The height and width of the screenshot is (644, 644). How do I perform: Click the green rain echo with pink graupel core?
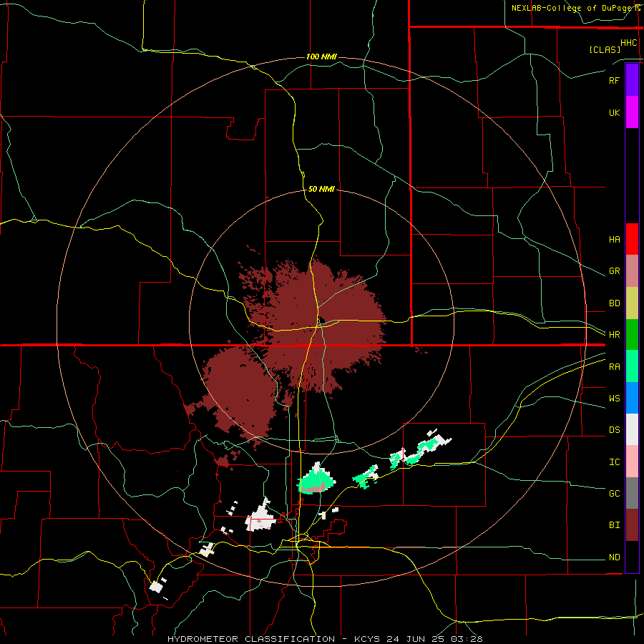(x=316, y=481)
